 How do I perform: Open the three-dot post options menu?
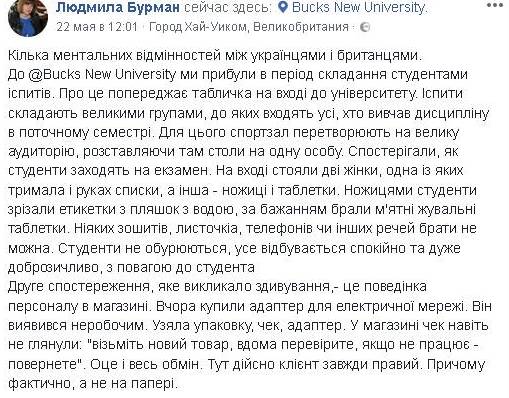pyautogui.click(x=495, y=5)
